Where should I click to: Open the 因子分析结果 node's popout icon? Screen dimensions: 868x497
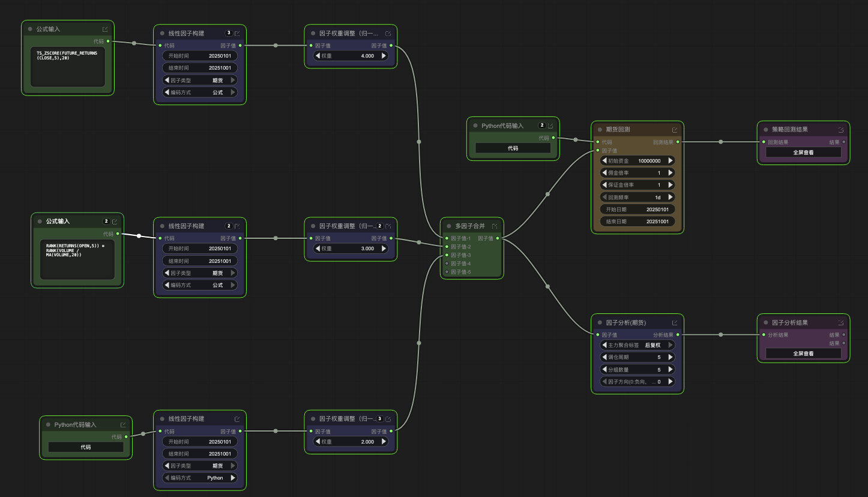click(x=841, y=323)
